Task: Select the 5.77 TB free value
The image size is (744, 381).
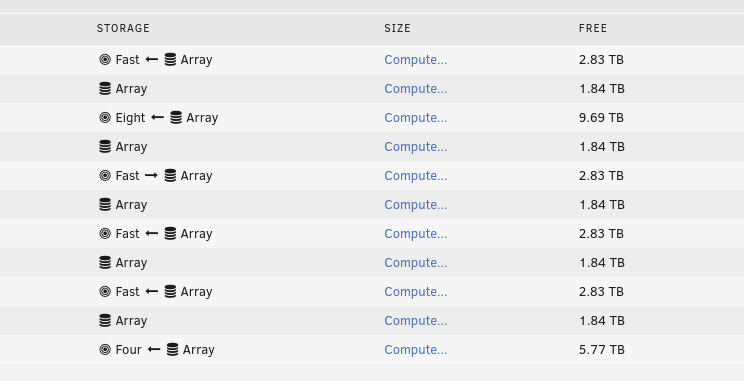Action: point(601,350)
